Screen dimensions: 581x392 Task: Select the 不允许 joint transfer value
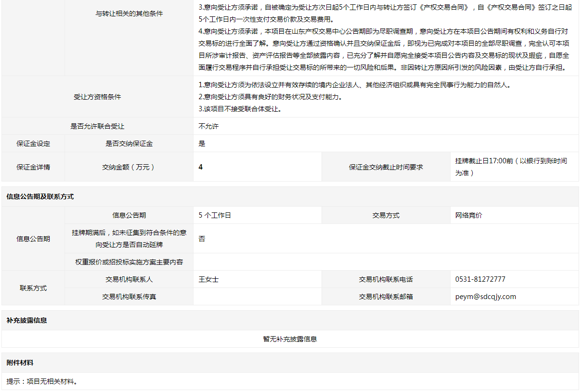(x=208, y=126)
